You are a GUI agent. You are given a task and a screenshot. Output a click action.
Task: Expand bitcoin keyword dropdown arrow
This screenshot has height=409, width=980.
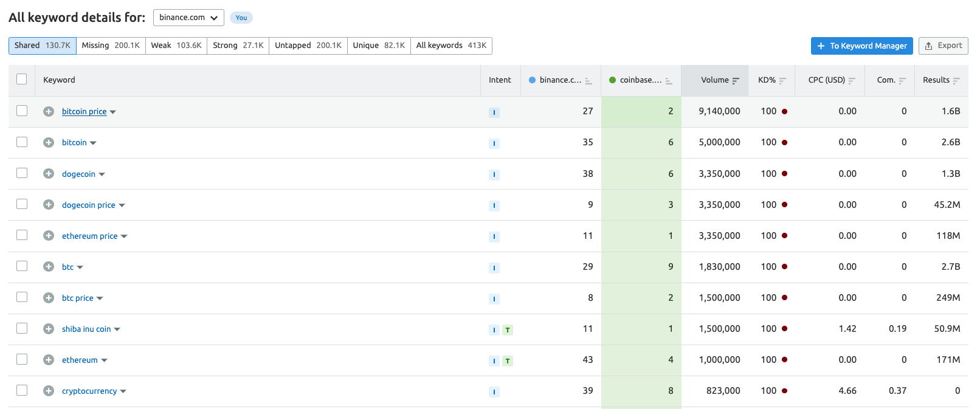click(x=93, y=143)
